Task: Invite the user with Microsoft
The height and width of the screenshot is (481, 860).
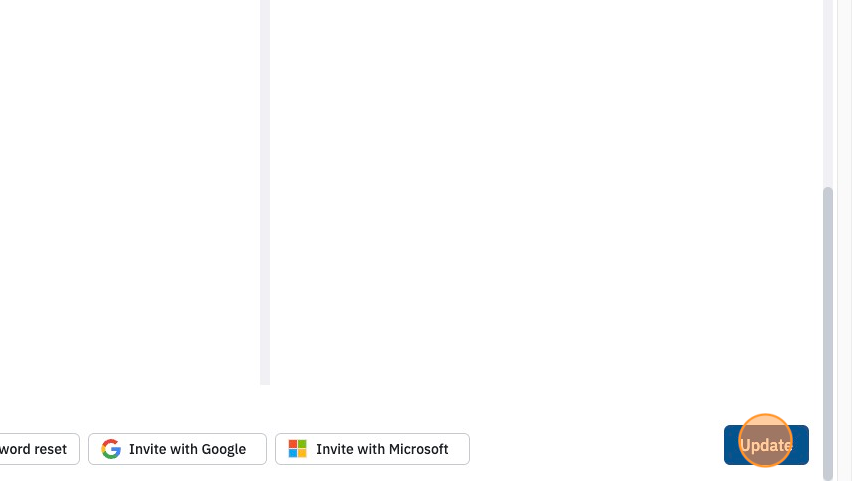Action: coord(372,449)
